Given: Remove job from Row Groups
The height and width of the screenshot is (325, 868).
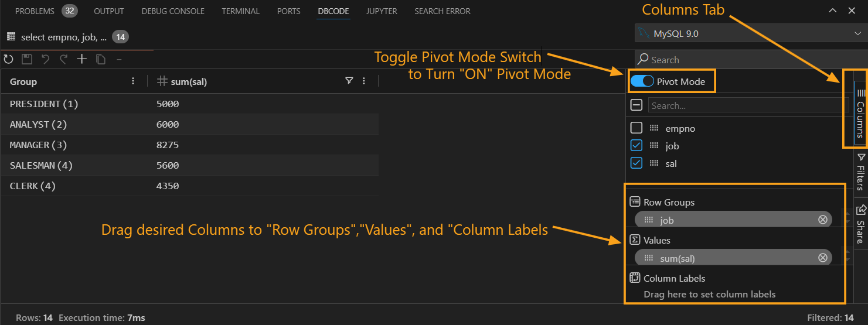Looking at the screenshot, I should [x=823, y=220].
